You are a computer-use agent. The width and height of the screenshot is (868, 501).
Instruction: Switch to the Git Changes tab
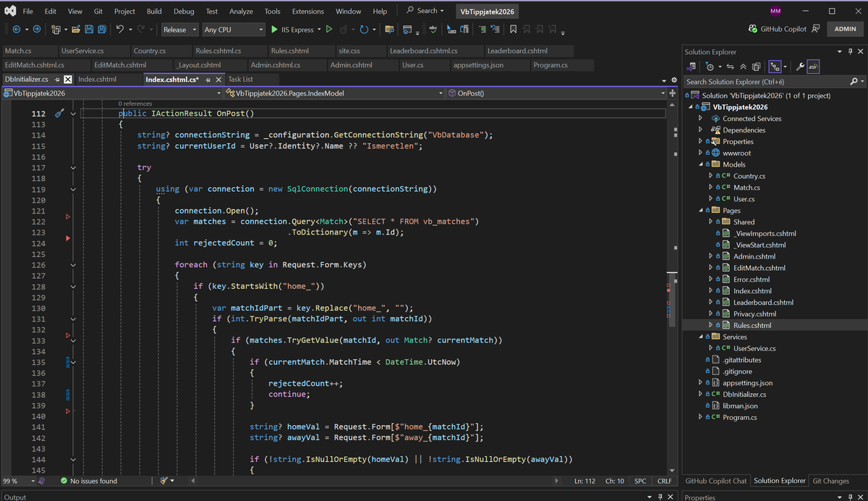click(x=831, y=481)
